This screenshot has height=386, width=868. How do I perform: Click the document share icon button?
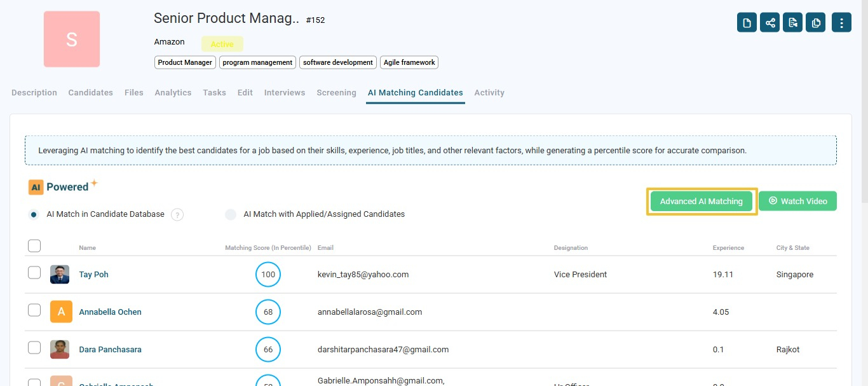pyautogui.click(x=793, y=23)
